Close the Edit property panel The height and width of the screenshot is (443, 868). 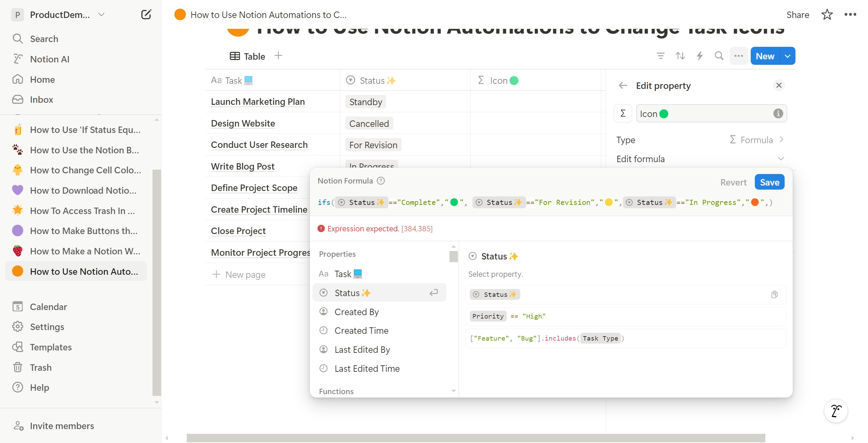point(779,85)
